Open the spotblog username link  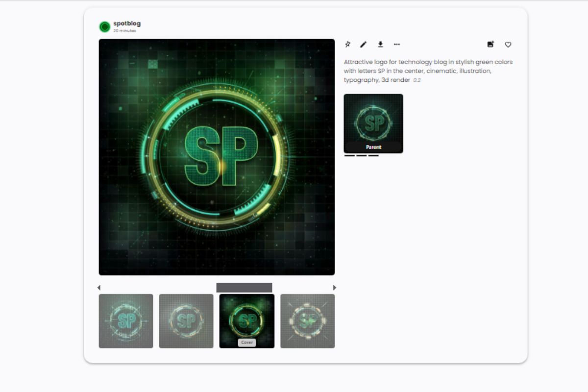point(127,24)
